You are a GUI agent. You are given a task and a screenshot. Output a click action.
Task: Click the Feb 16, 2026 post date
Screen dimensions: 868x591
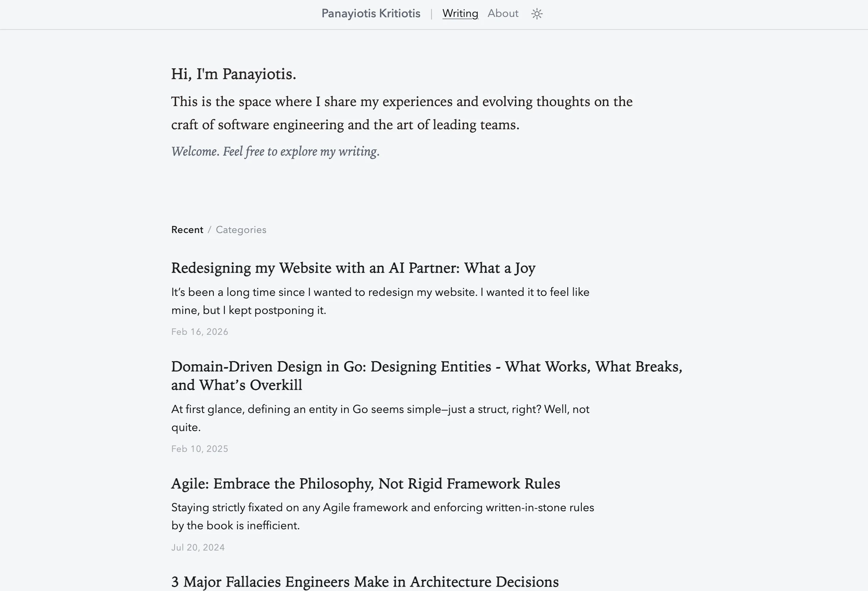pos(200,332)
